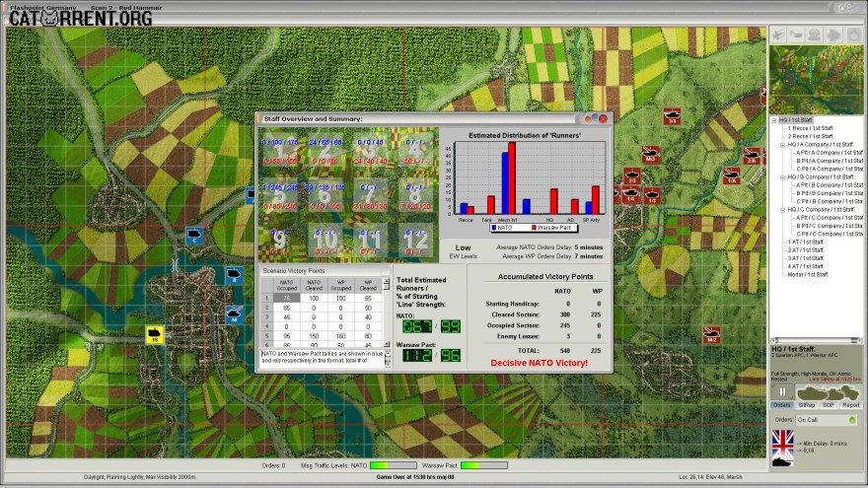
Task: Click sector 2 tile in overview map
Action: 325,151
